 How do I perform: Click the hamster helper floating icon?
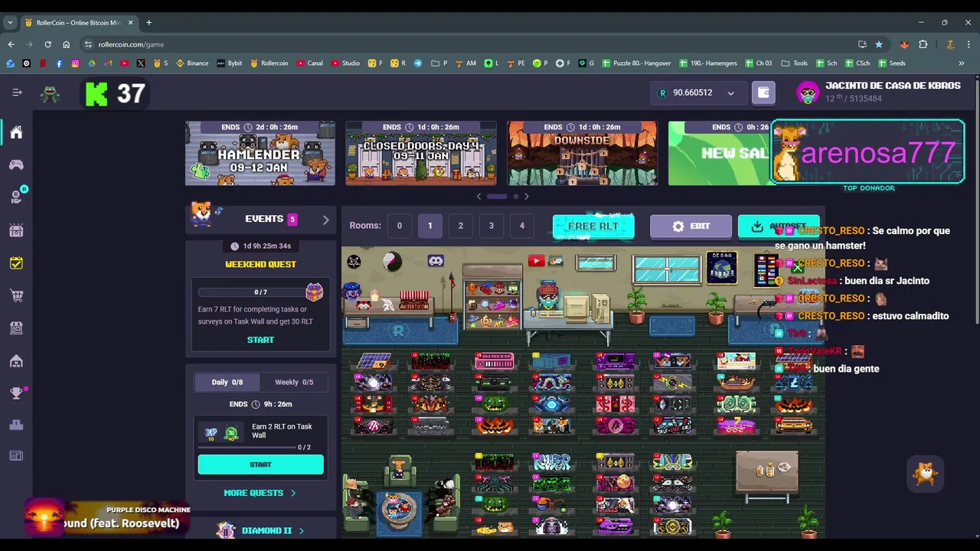point(926,474)
